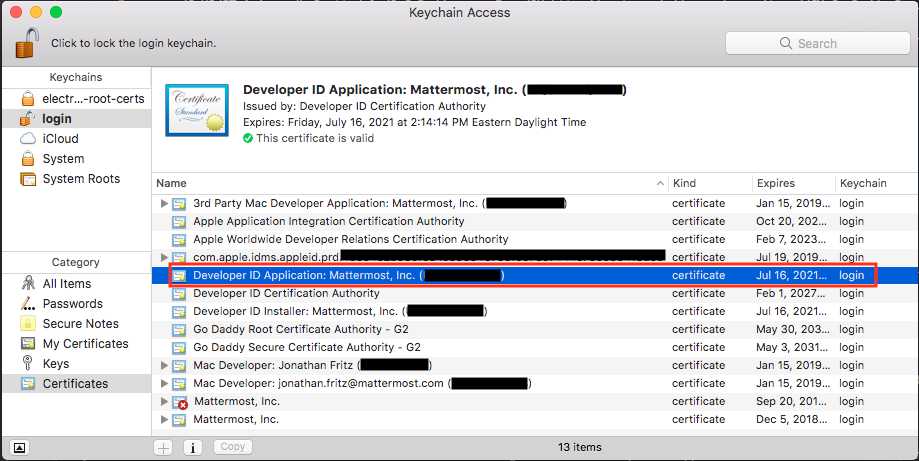Open the Secure Notes category
The height and width of the screenshot is (461, 919).
80,324
